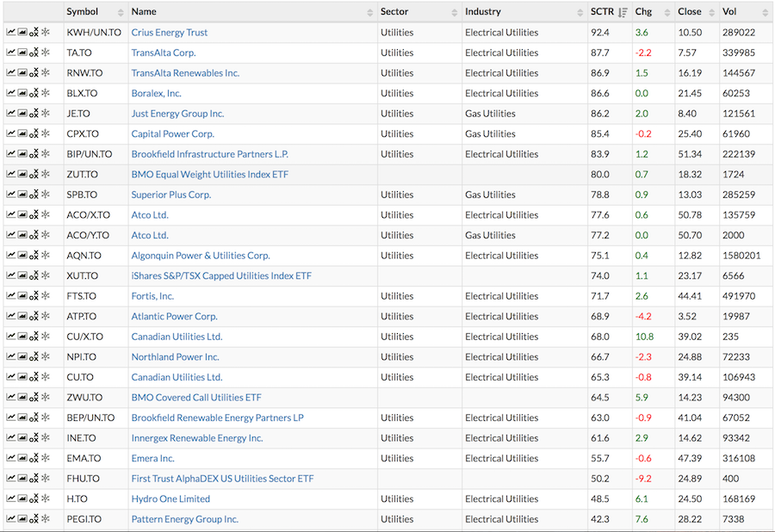775x532 pixels.
Task: Open the line chart icon for NPI.TO
Action: click(11, 356)
